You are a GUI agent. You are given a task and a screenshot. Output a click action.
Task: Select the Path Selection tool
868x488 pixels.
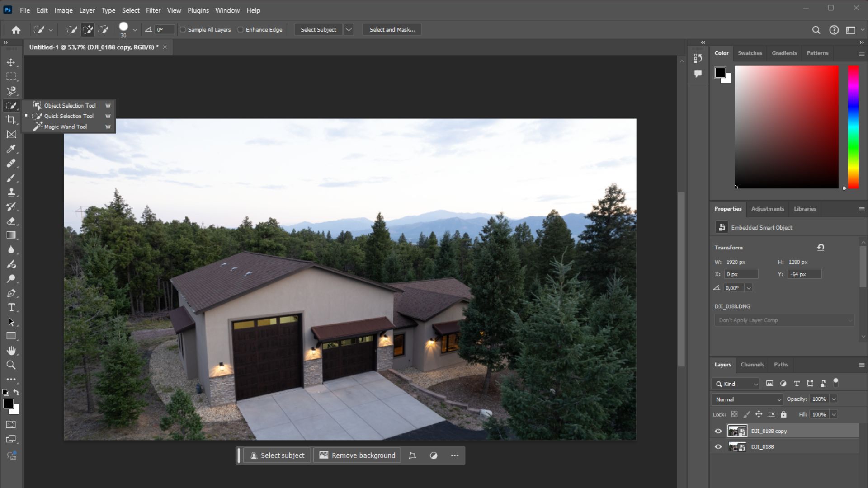click(x=11, y=322)
